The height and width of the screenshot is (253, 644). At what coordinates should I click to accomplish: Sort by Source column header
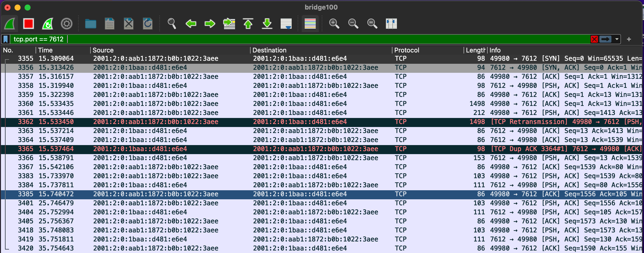pyautogui.click(x=170, y=50)
